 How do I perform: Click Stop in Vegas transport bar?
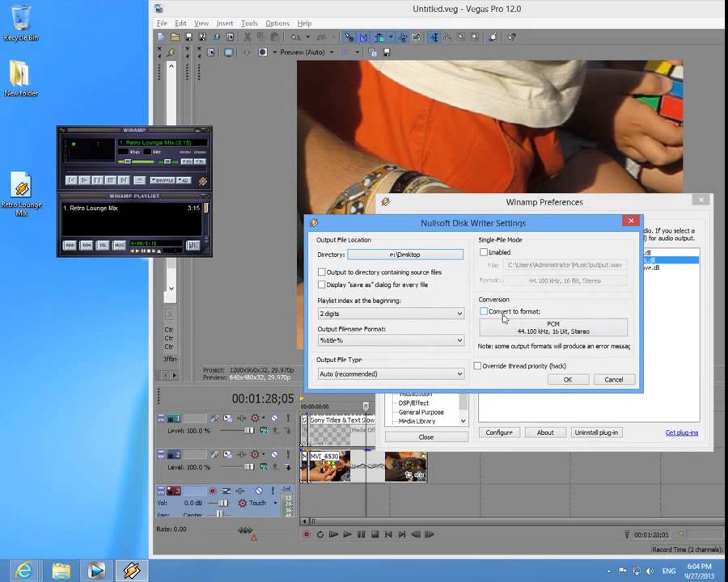(375, 534)
